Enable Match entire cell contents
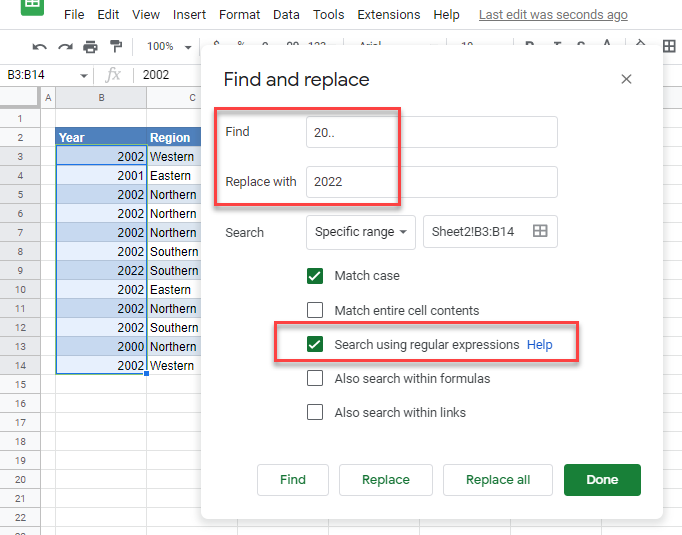 point(315,310)
